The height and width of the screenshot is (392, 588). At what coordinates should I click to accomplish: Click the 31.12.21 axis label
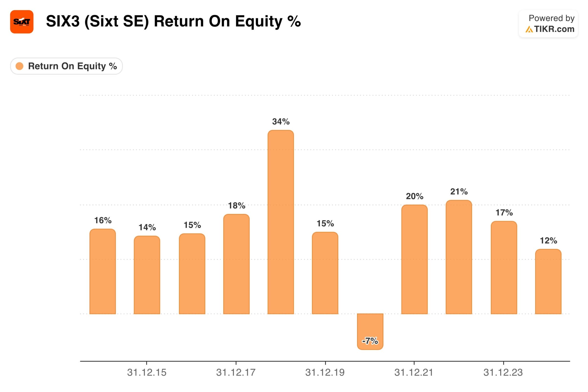pyautogui.click(x=414, y=372)
